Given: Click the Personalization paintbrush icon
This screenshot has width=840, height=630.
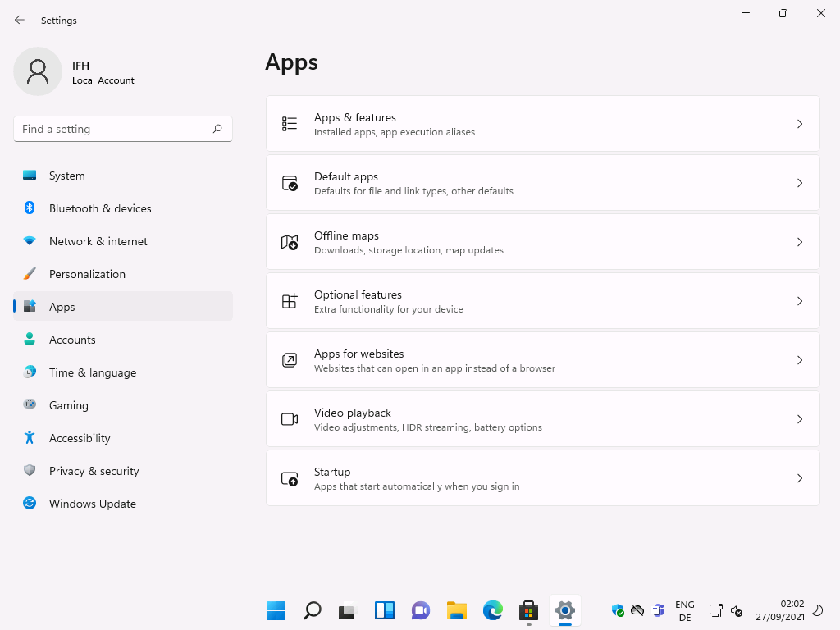Looking at the screenshot, I should [30, 274].
